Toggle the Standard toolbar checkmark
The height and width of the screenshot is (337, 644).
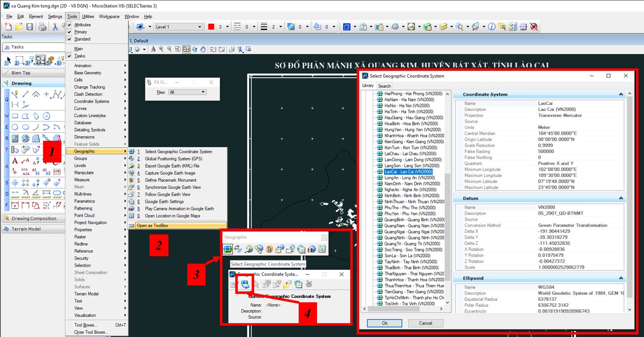point(82,39)
